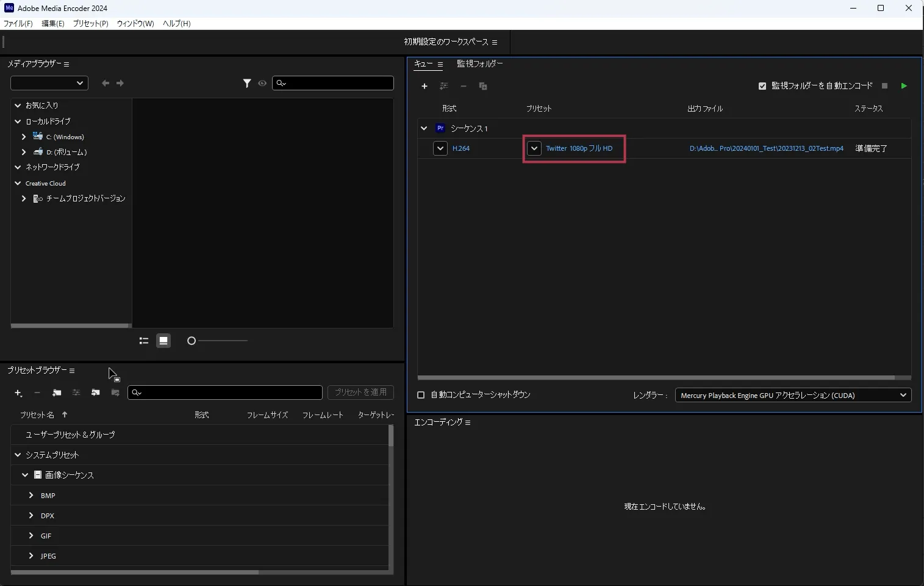Expand the DPX preset group
The height and width of the screenshot is (586, 924).
(31, 515)
